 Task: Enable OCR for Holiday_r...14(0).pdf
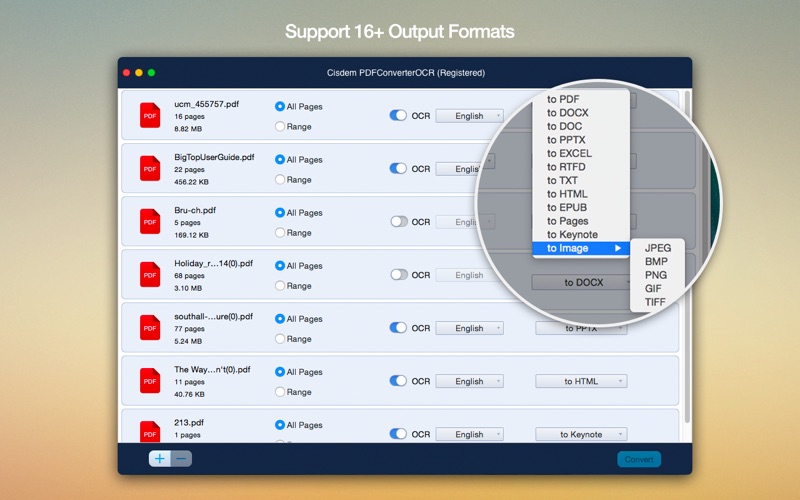click(x=398, y=274)
